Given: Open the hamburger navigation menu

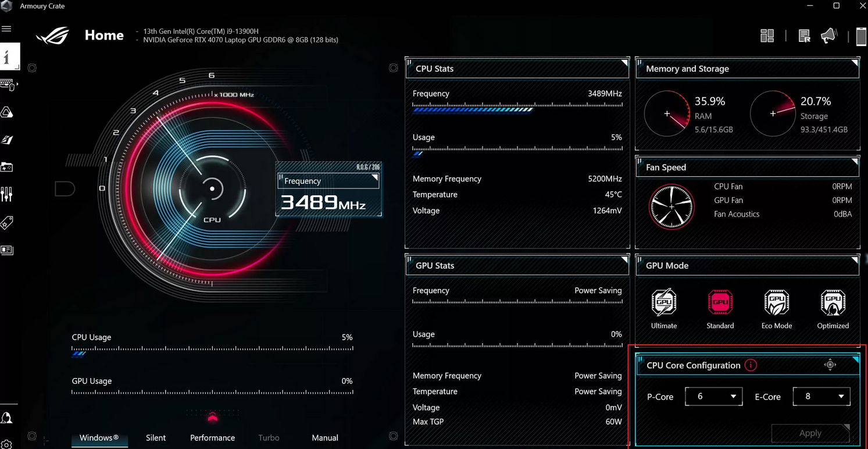Looking at the screenshot, I should point(6,28).
